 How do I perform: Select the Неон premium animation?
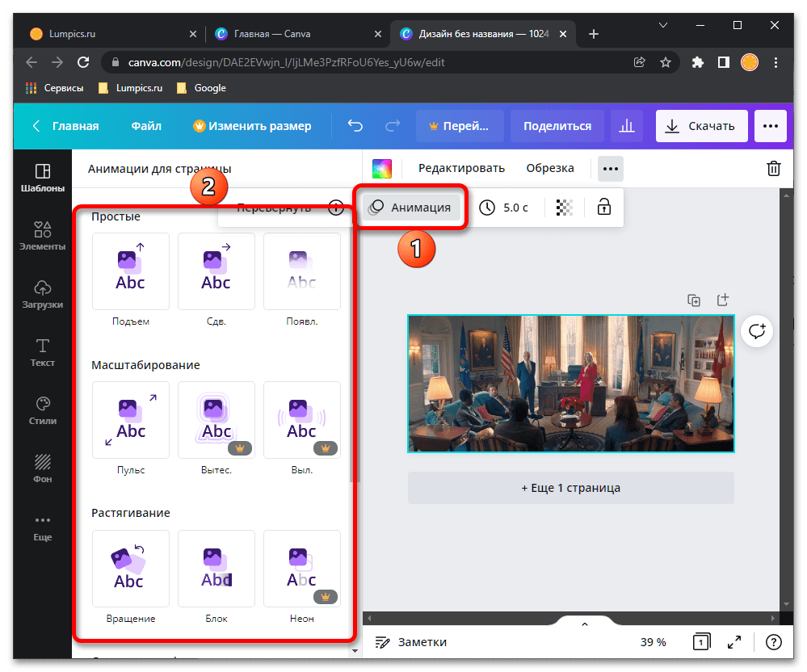click(301, 569)
